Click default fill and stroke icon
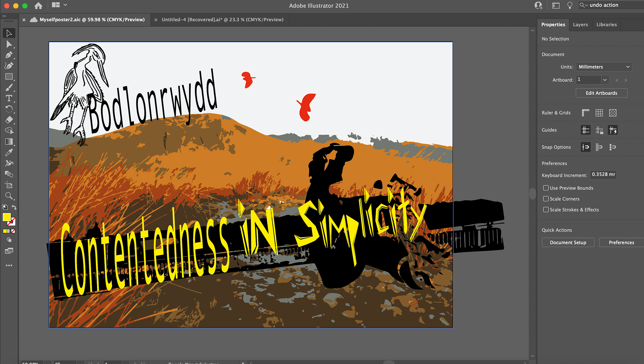The image size is (644, 364). click(x=5, y=207)
